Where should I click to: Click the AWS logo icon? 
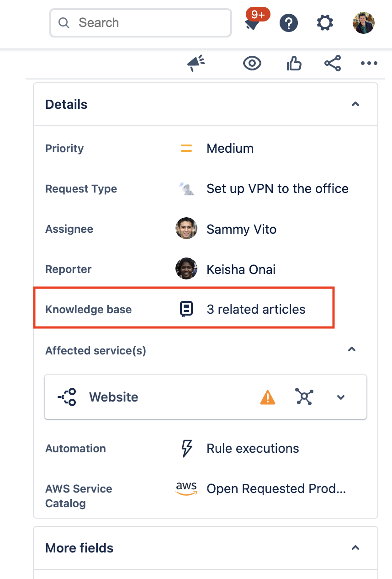(x=186, y=488)
